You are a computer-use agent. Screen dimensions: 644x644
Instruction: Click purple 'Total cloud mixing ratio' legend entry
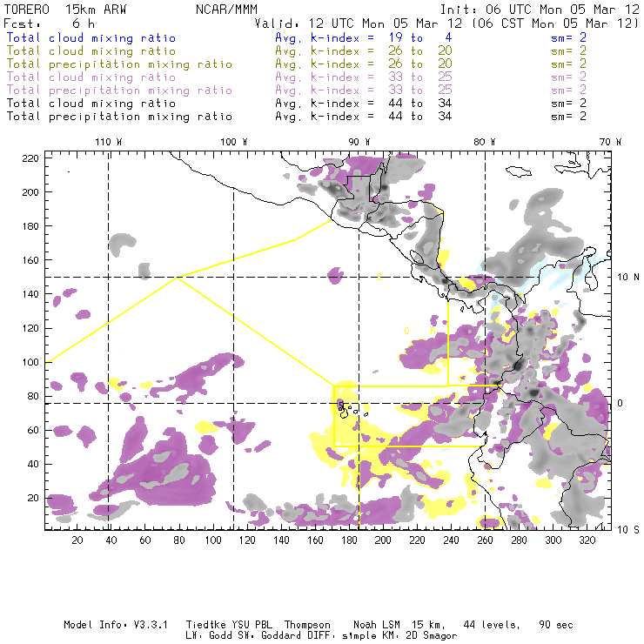[x=91, y=77]
